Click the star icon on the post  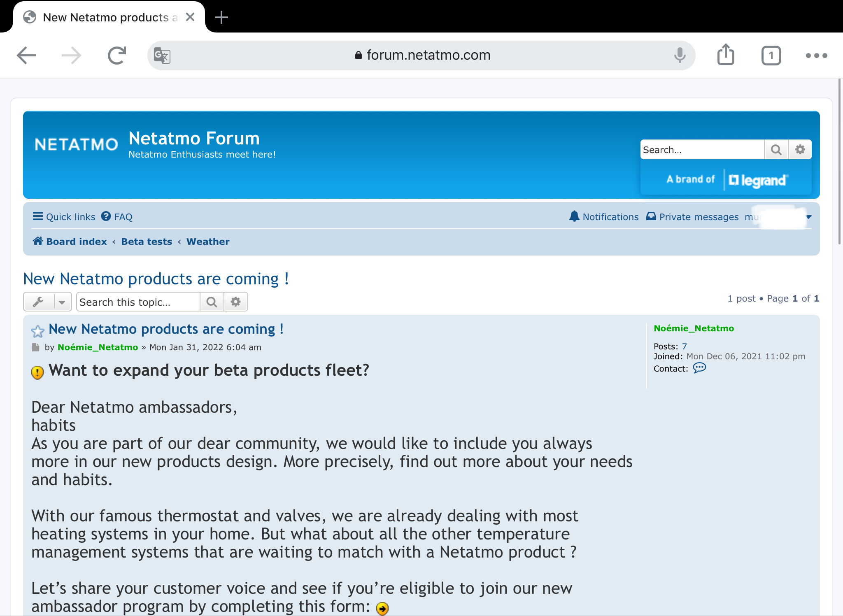click(38, 331)
